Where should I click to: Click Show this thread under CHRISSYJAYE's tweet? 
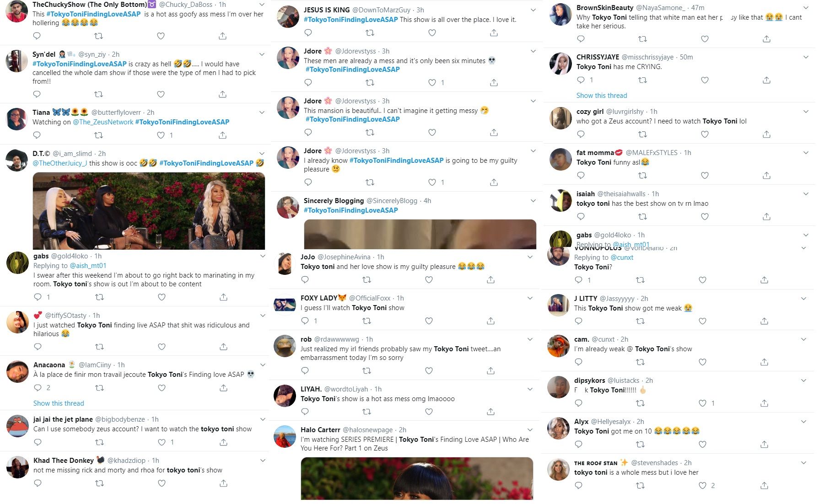(x=602, y=95)
